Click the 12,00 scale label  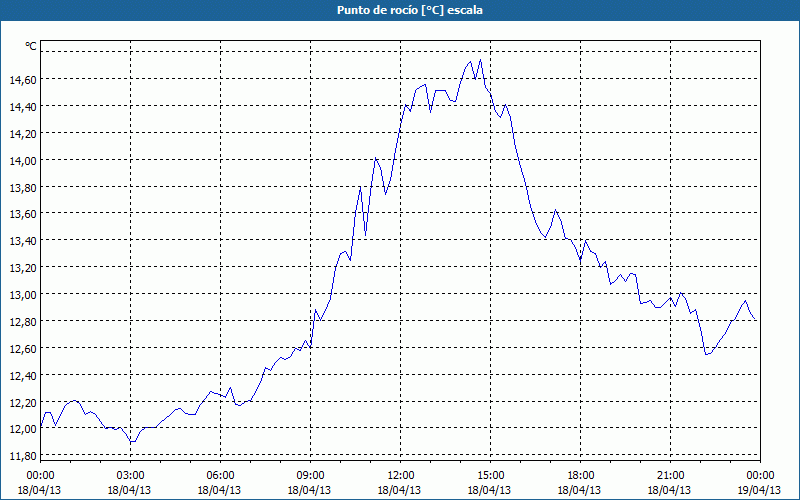point(23,429)
